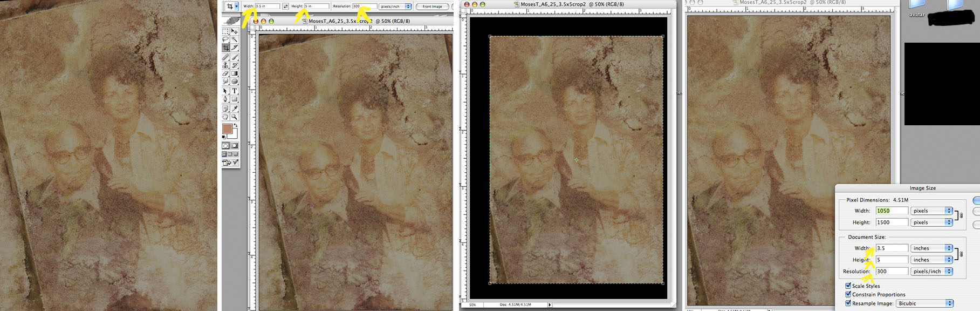Select the Lasso tool
The width and height of the screenshot is (980, 311).
coord(225,39)
